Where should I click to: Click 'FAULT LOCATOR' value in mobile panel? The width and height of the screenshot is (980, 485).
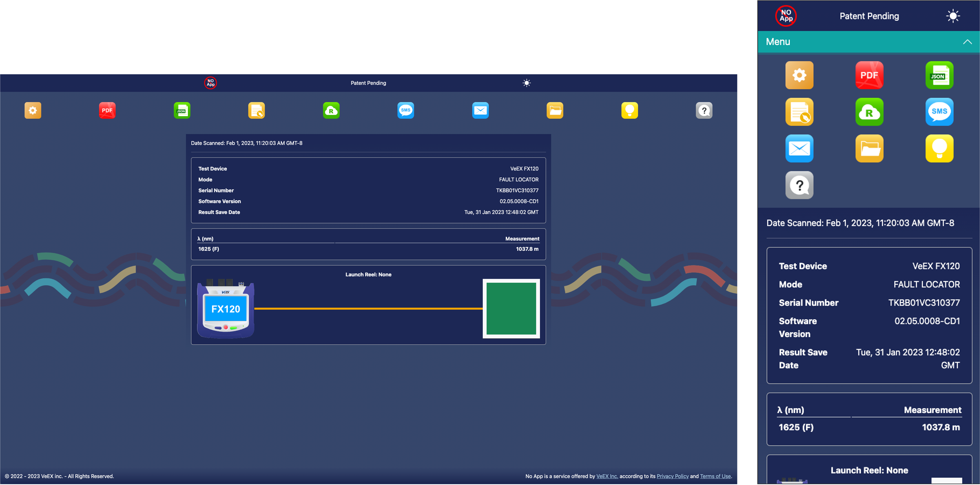tap(926, 284)
